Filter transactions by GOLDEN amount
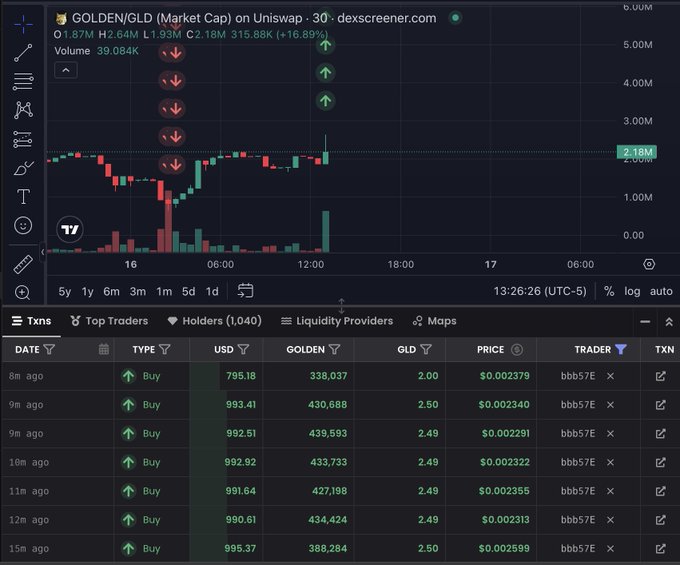Screen dimensions: 680x565 tap(334, 349)
